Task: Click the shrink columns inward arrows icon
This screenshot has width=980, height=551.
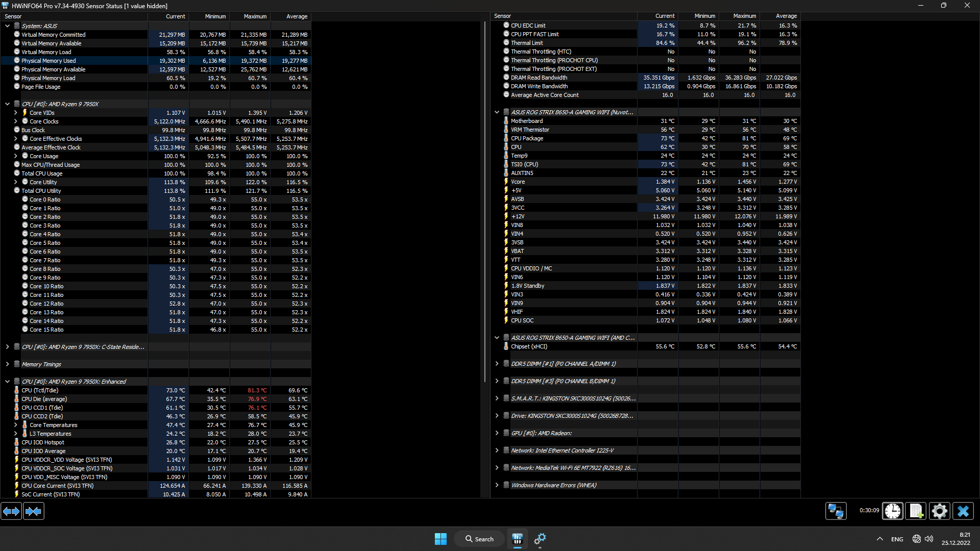Action: 34,511
